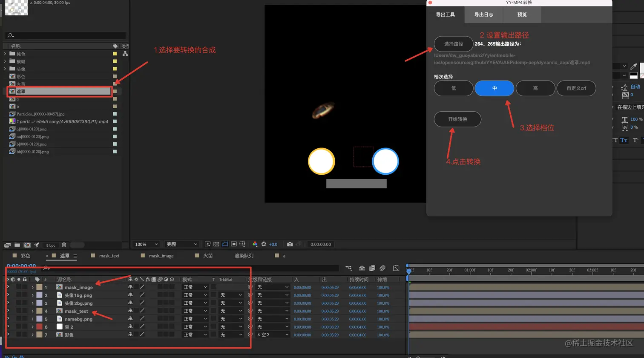Screen dimensions: 644x358
Task: Reset exposure in the viewer toolbar
Action: 264,244
